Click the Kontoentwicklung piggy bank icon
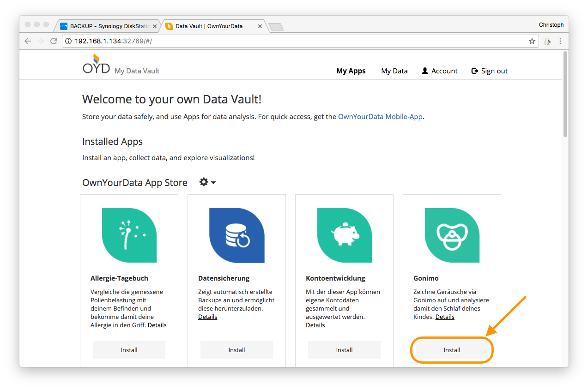588x390 pixels. (345, 235)
